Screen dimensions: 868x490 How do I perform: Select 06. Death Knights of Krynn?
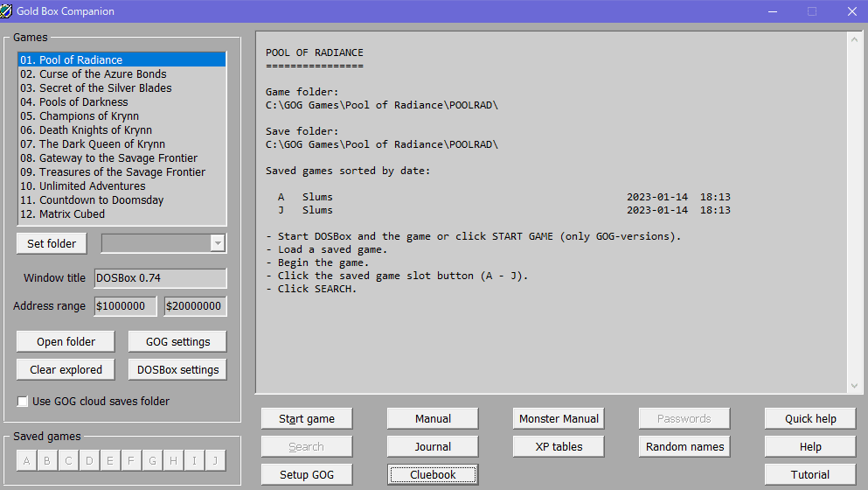pyautogui.click(x=122, y=129)
